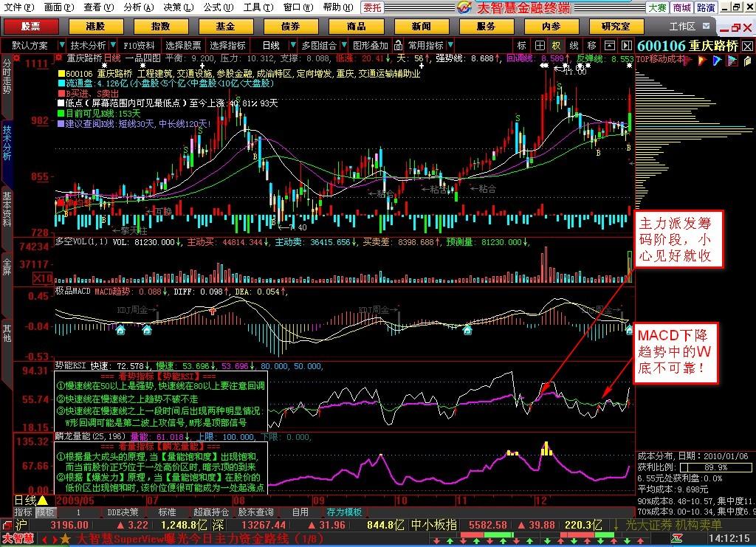Click the 移 move toolbar icon

click(x=591, y=46)
